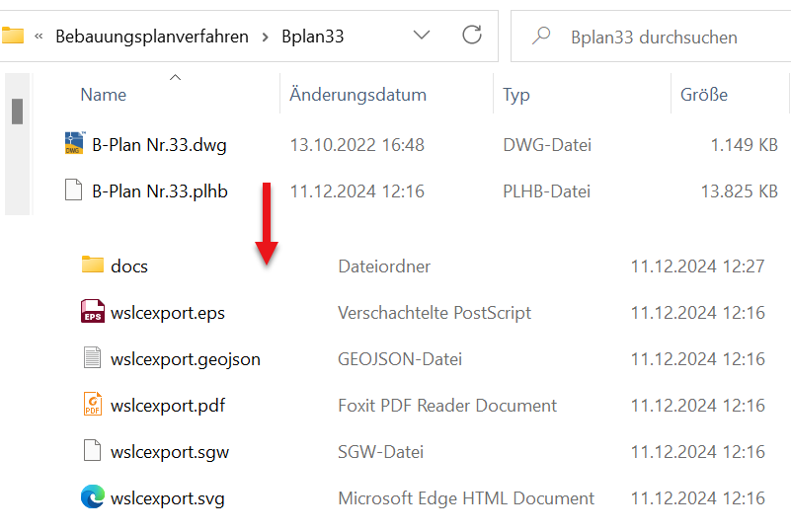Open the address bar history dropdown

click(422, 37)
